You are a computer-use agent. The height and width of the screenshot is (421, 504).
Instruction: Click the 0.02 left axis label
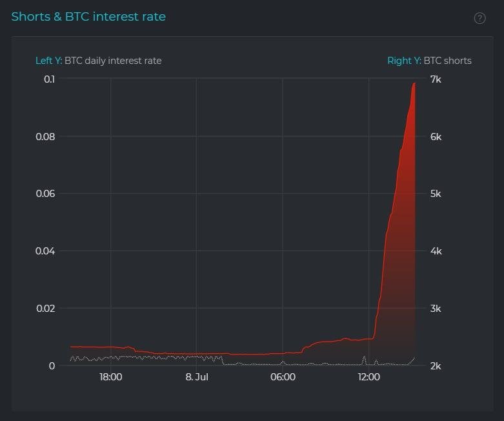click(x=45, y=309)
